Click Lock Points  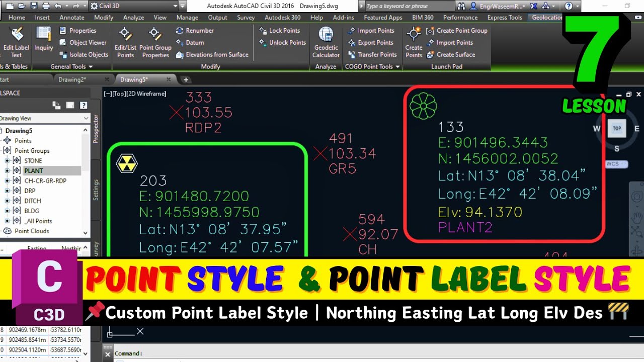click(x=279, y=31)
